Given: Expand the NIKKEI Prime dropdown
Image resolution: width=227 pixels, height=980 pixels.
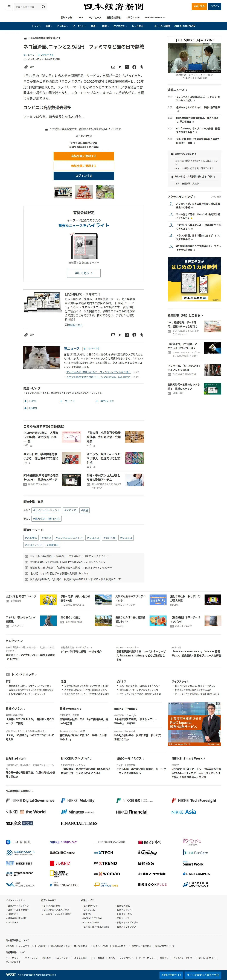Looking at the screenshot, I should click(x=155, y=17).
